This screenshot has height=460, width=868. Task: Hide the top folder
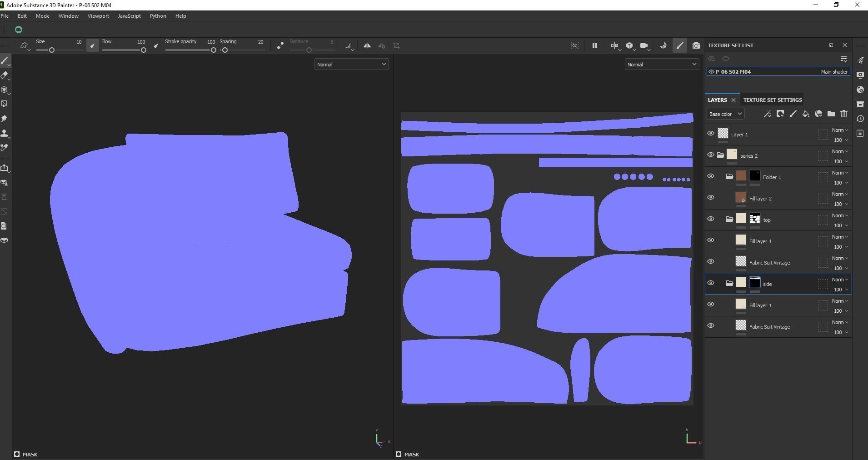coord(711,219)
